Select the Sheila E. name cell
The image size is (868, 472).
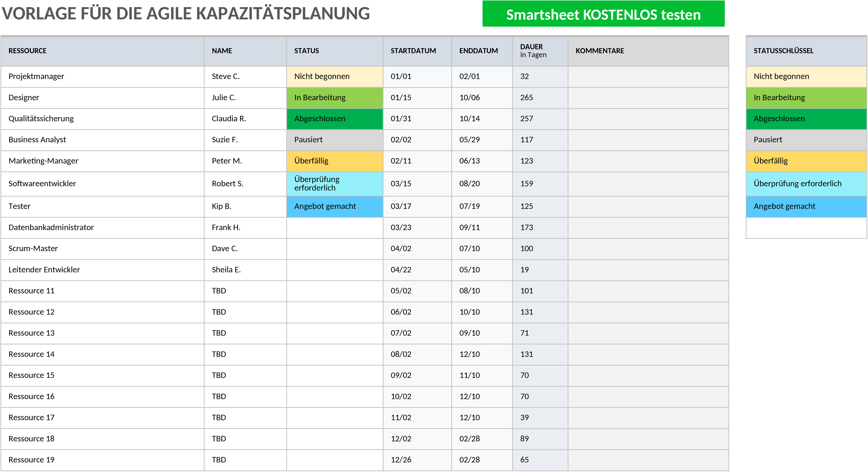pyautogui.click(x=245, y=270)
